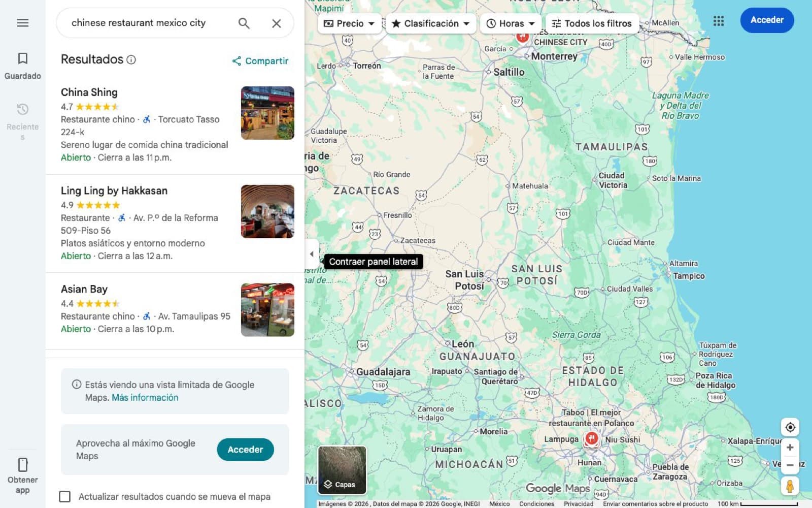Image resolution: width=812 pixels, height=508 pixels.
Task: Click accessibility icon in China Shing row
Action: click(147, 119)
